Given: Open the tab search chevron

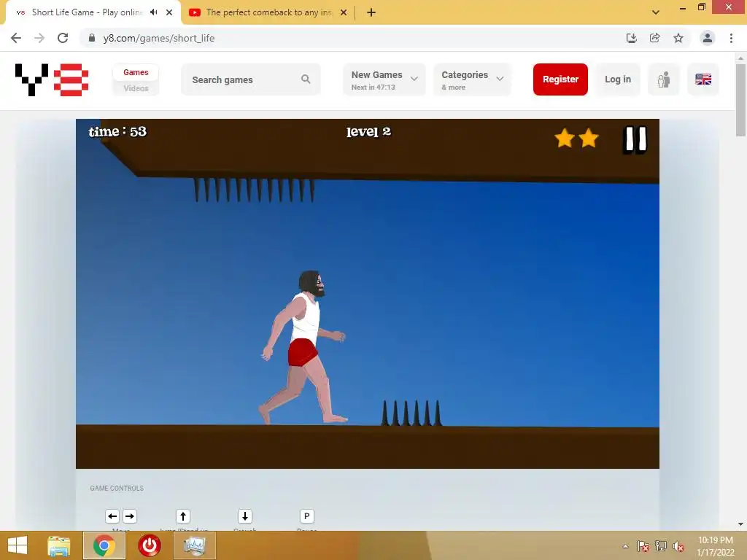Looking at the screenshot, I should point(656,12).
